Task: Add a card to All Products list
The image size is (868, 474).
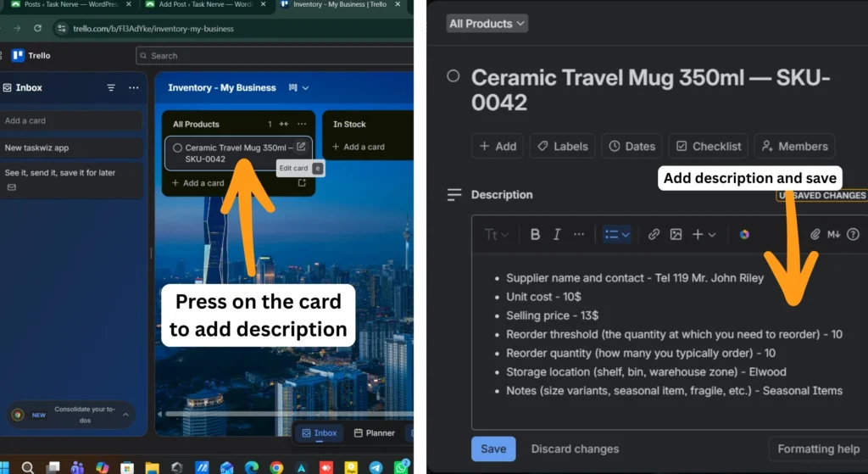Action: [198, 183]
